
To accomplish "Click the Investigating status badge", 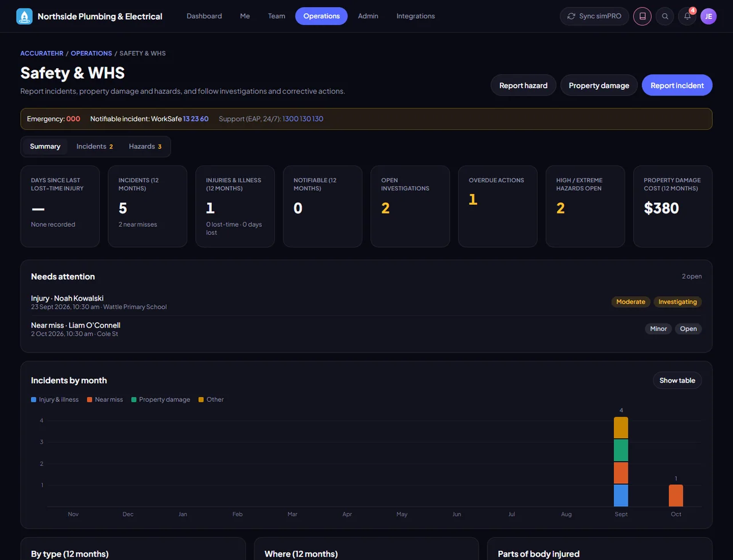I will (677, 302).
